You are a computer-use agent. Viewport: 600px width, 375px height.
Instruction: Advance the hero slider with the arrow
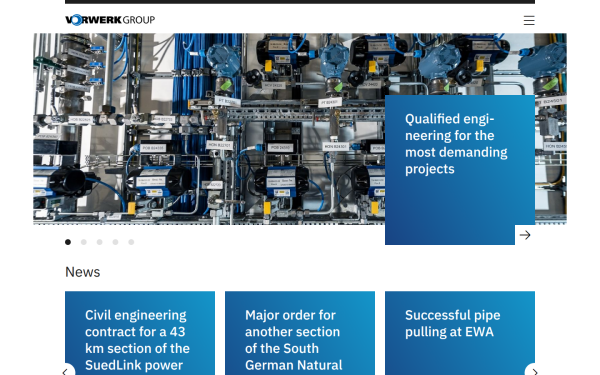click(525, 235)
